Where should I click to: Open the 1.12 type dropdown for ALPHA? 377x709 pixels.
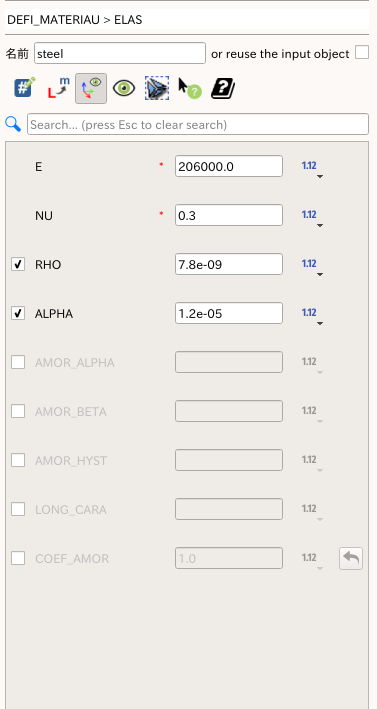[312, 315]
